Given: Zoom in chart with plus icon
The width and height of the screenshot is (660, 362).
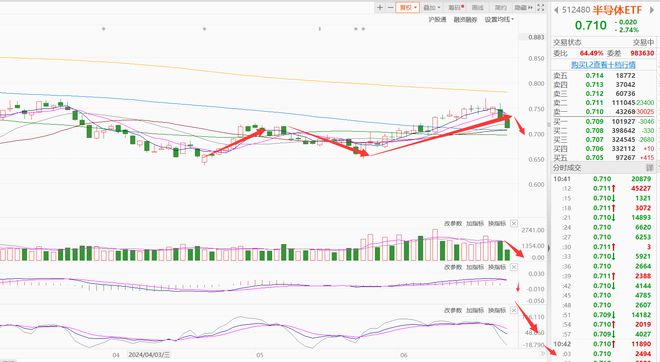Looking at the screenshot, I should point(380,8).
